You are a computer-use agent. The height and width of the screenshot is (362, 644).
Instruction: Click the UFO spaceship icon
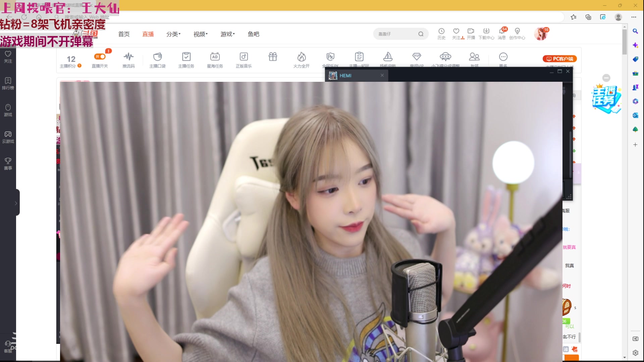(445, 57)
